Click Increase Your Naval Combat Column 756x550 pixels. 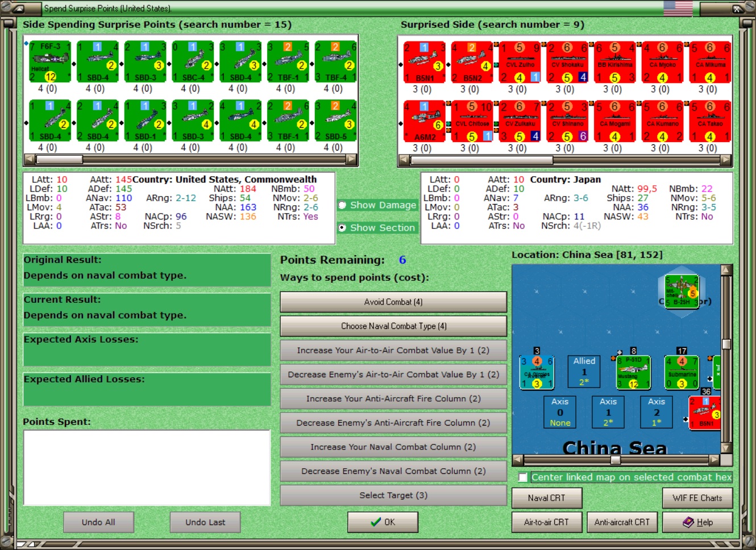pyautogui.click(x=393, y=447)
